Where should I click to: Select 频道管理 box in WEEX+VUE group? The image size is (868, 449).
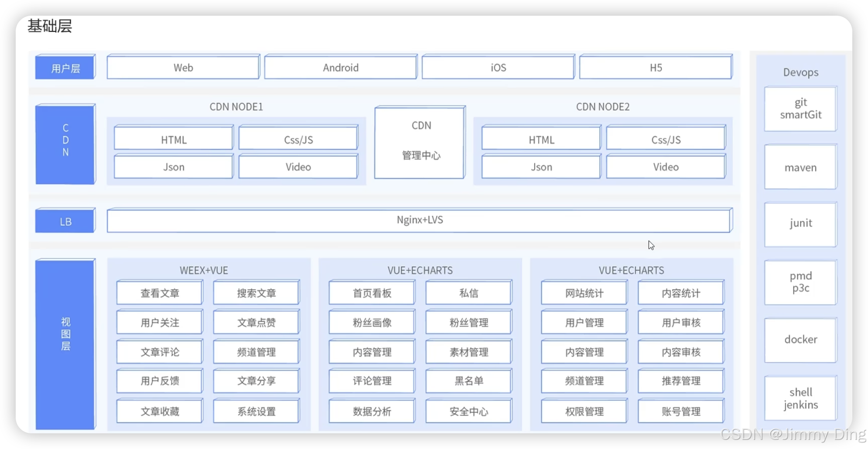[x=256, y=351]
